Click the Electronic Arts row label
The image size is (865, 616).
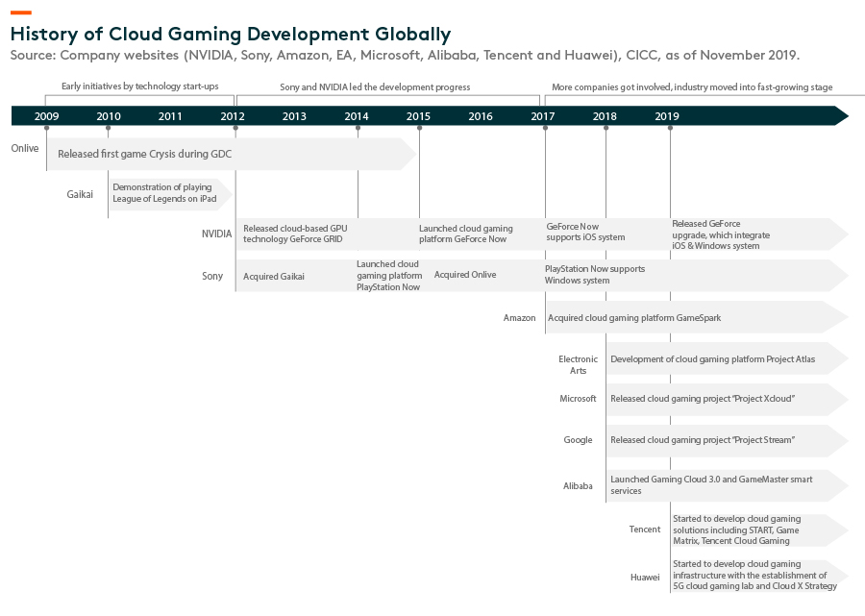click(x=578, y=364)
